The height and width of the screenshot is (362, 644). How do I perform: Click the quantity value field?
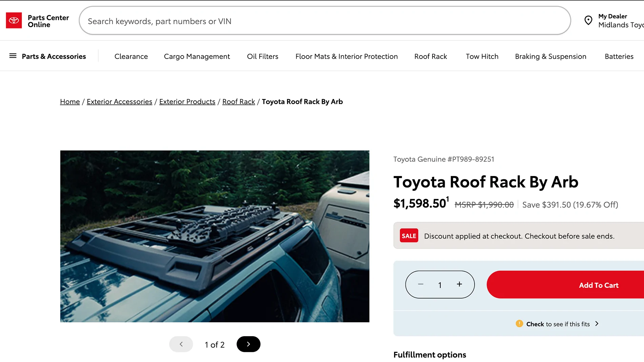tap(440, 285)
